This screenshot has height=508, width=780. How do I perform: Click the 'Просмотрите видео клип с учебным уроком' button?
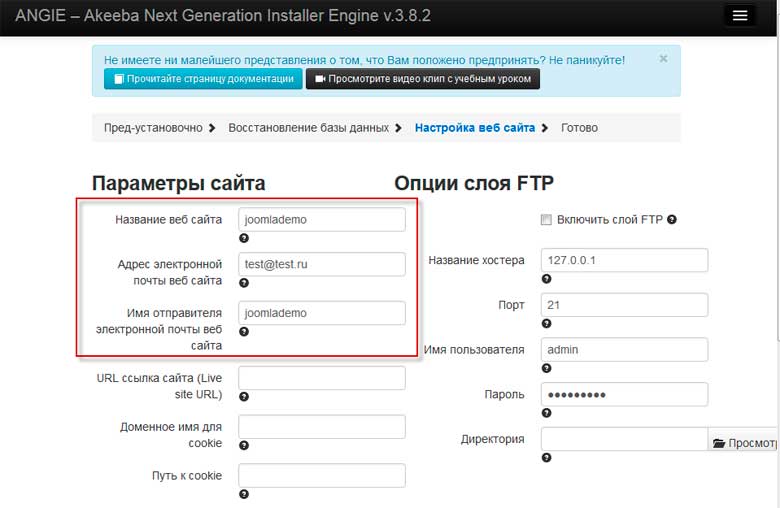423,79
